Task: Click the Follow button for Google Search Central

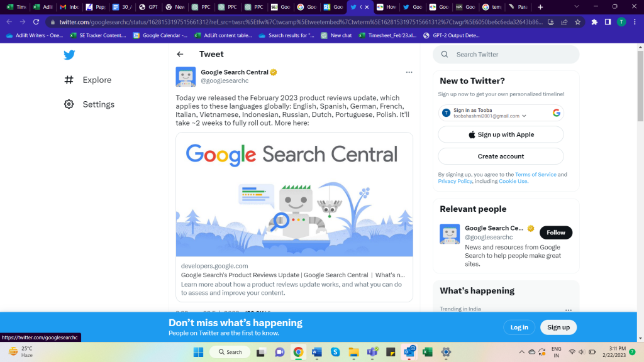Action: coord(556,233)
